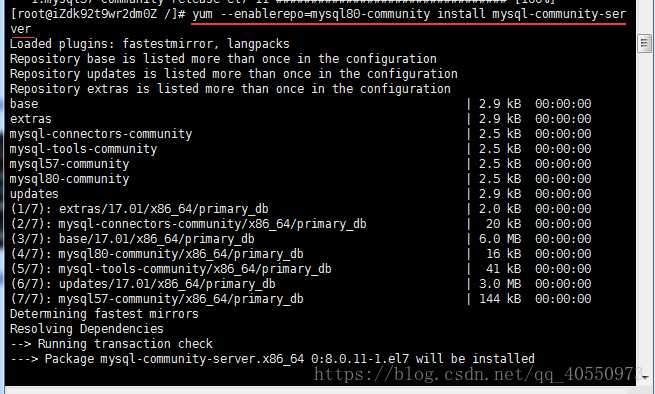Viewport: 655px width, 394px height.
Task: Click '(5/7): mysql-tools-community/x86_64/primary_db' line
Action: click(x=170, y=269)
